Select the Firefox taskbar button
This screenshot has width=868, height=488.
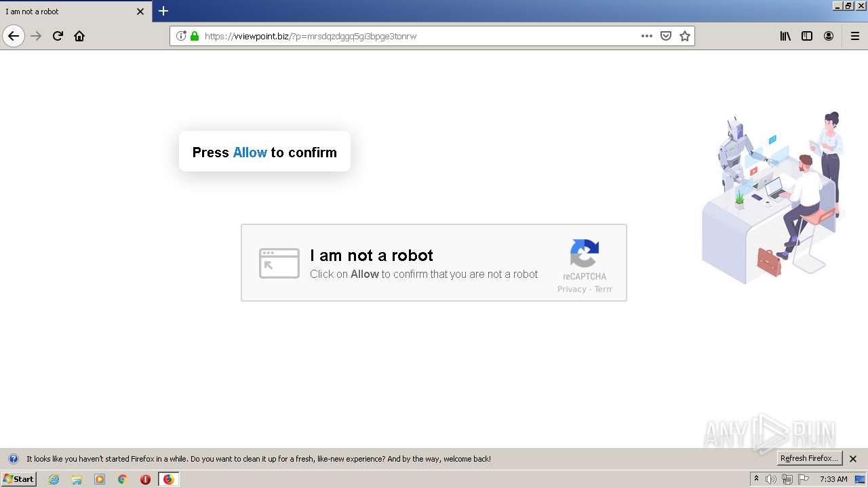(x=168, y=479)
